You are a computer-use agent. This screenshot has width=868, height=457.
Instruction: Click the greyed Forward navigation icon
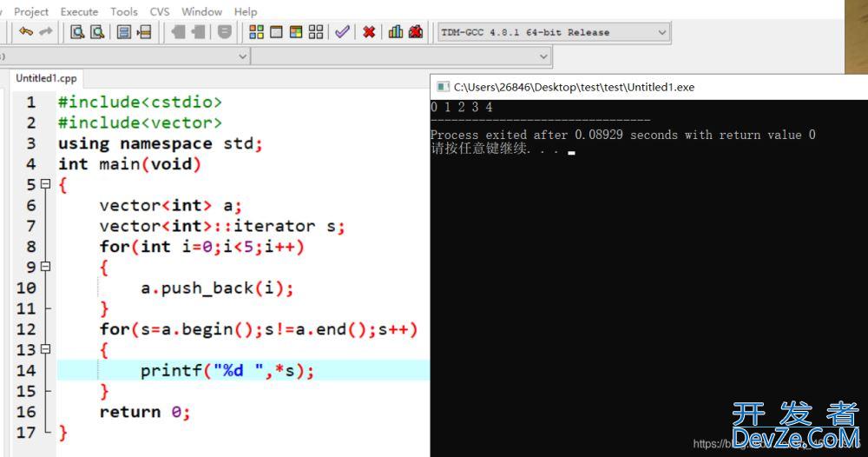tap(198, 32)
